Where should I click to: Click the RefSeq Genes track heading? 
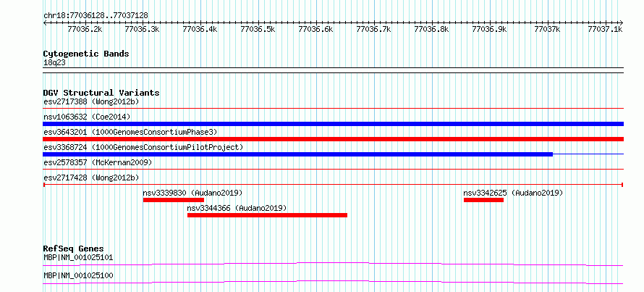click(73, 249)
